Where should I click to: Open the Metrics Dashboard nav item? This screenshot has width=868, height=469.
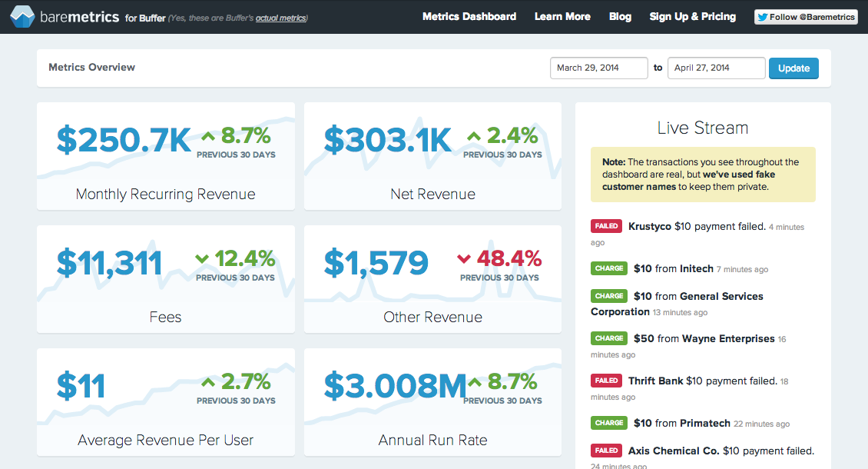pos(469,17)
